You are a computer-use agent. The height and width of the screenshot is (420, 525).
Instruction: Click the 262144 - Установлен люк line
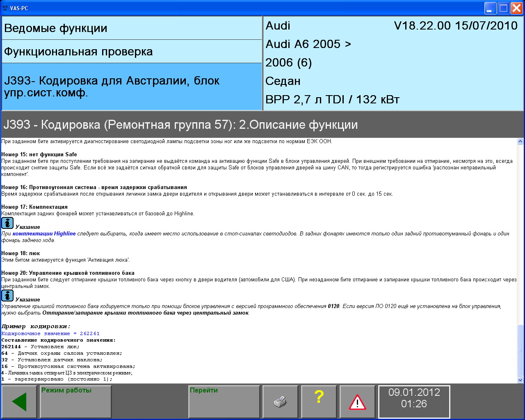(x=40, y=347)
